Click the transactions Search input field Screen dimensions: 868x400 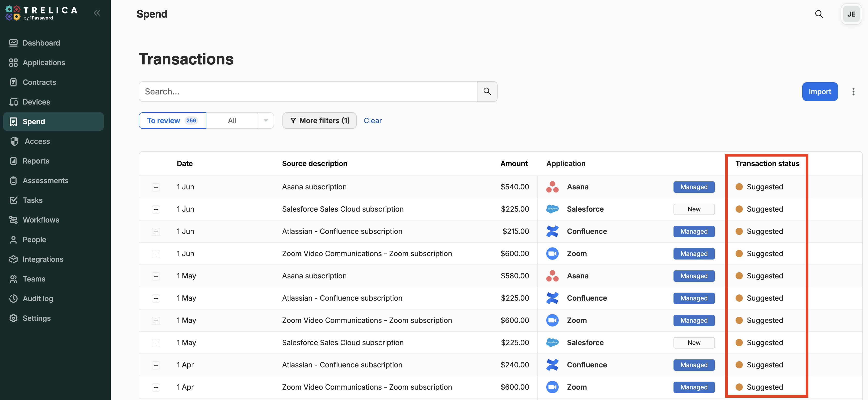pos(307,92)
